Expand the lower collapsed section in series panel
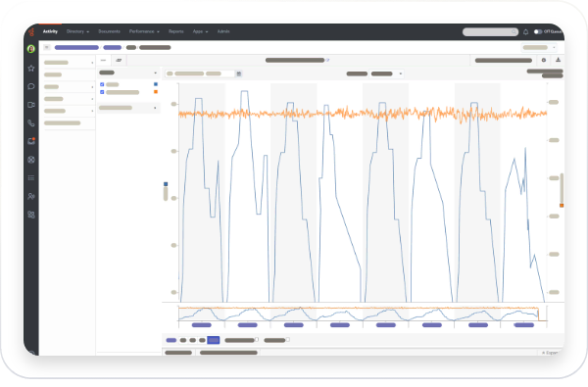The width and height of the screenshot is (588, 387). click(155, 108)
